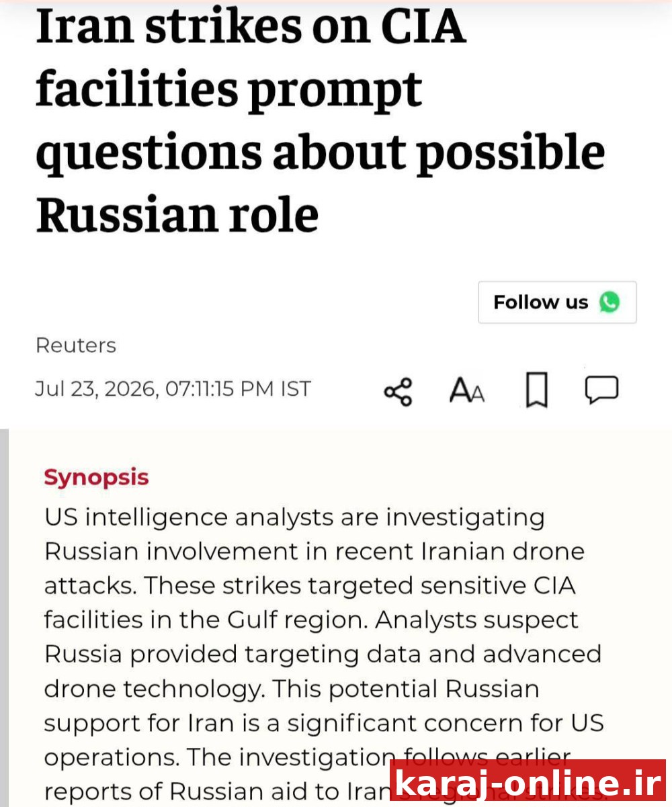Screen dimensions: 672x807
Task: Tap 'facilities prompt' in the headline
Action: tap(228, 89)
